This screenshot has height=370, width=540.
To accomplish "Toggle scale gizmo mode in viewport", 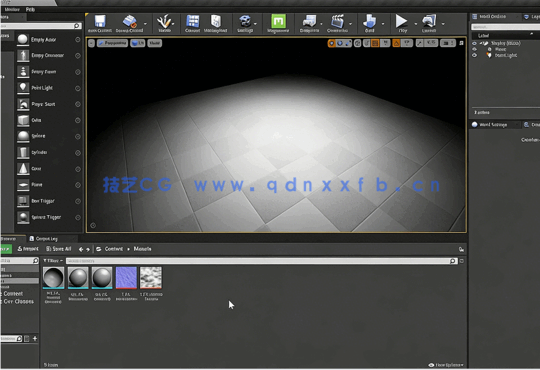I will coord(348,43).
